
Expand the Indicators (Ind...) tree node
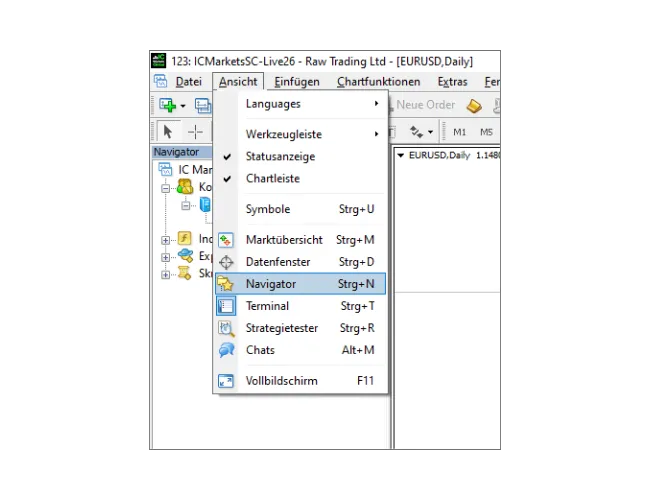pyautogui.click(x=165, y=240)
